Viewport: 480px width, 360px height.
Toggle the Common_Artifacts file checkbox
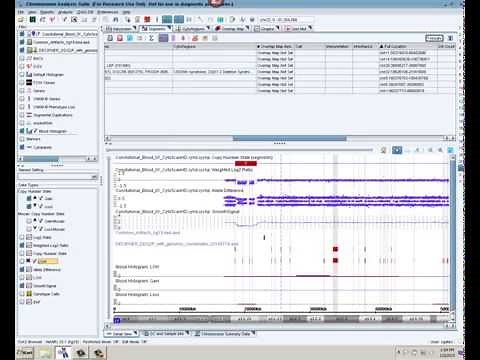click(x=22, y=42)
